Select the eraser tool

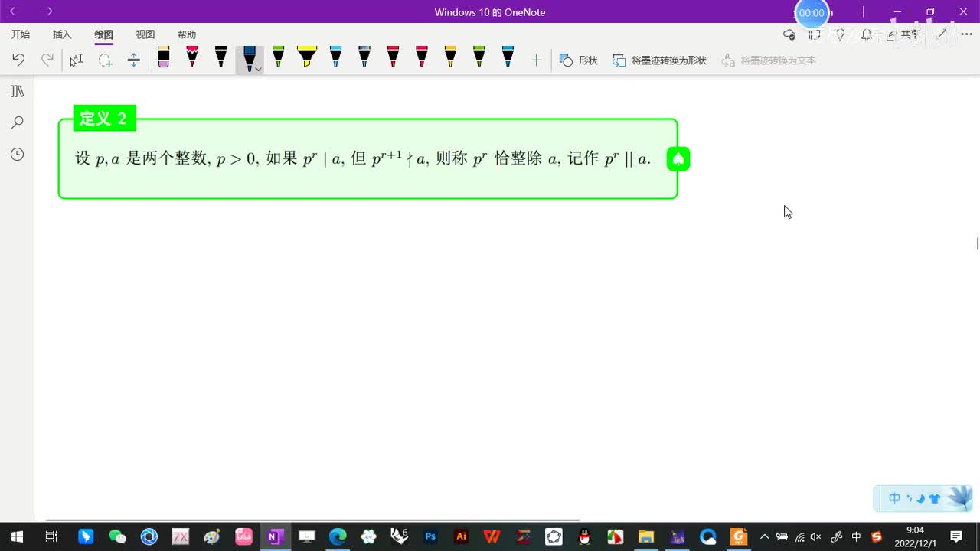click(x=163, y=57)
